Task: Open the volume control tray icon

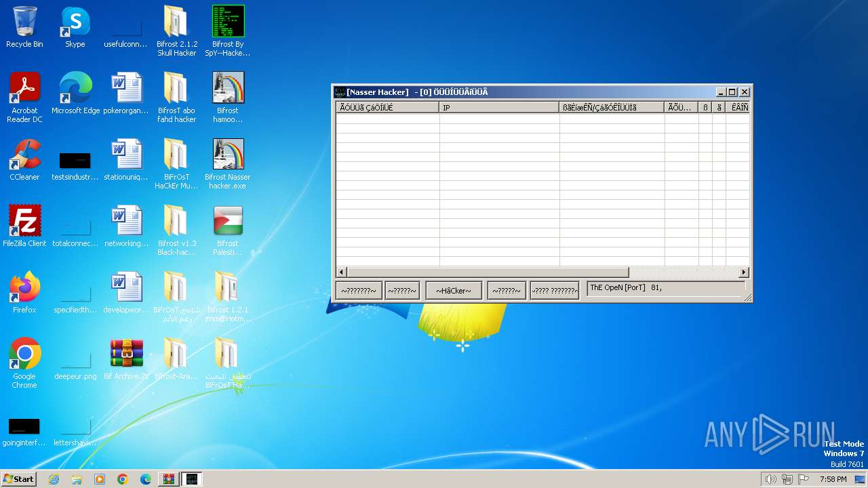Action: pos(770,479)
